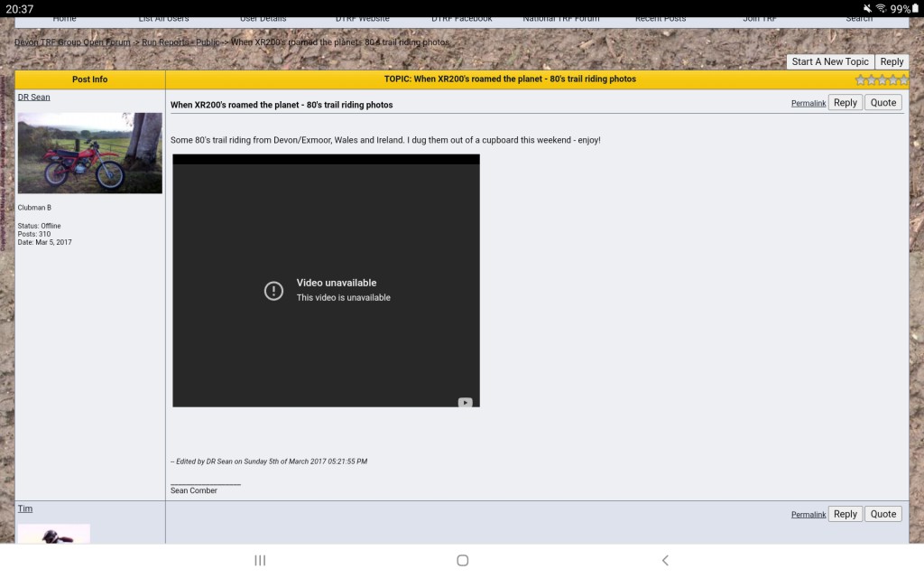Open DR Sean's user profile link
Image resolution: width=924 pixels, height=578 pixels.
pos(34,97)
